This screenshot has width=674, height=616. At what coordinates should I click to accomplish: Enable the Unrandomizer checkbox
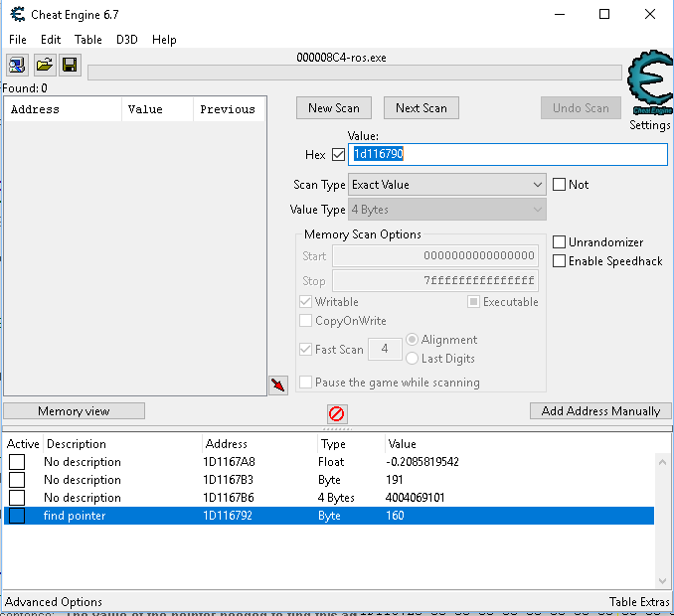point(559,242)
